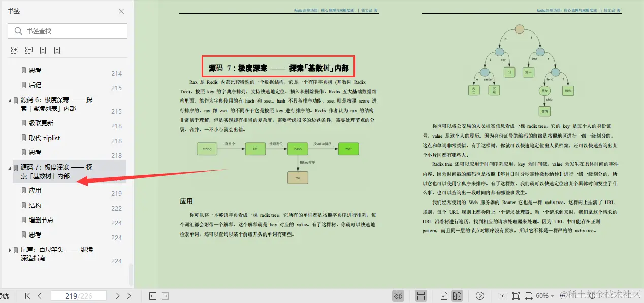Viewport: 644px width, 303px height.
Task: Fit page to width
Action: point(530,295)
